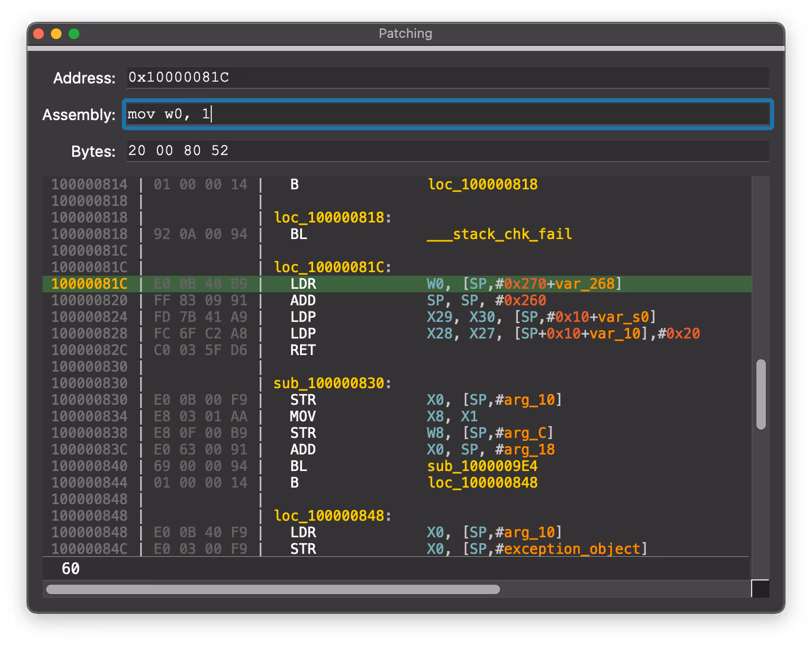This screenshot has height=645, width=812.
Task: Zoom the Patching window with green button
Action: click(x=74, y=34)
